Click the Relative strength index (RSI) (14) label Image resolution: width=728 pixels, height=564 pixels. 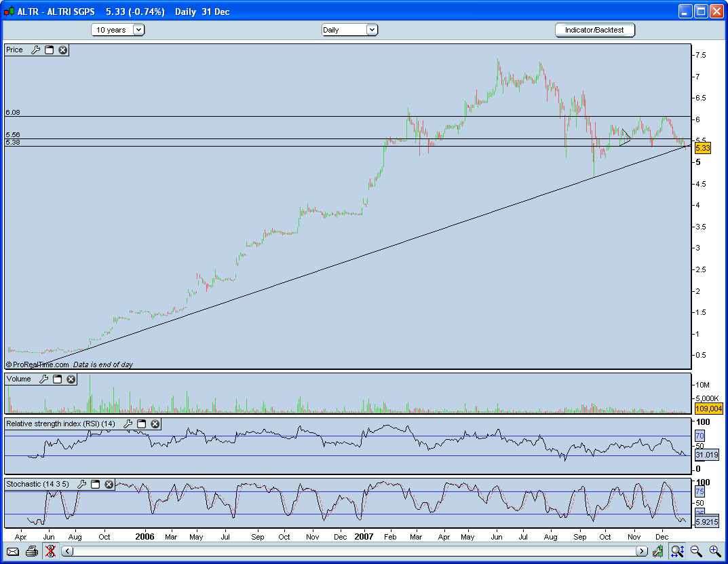[61, 424]
